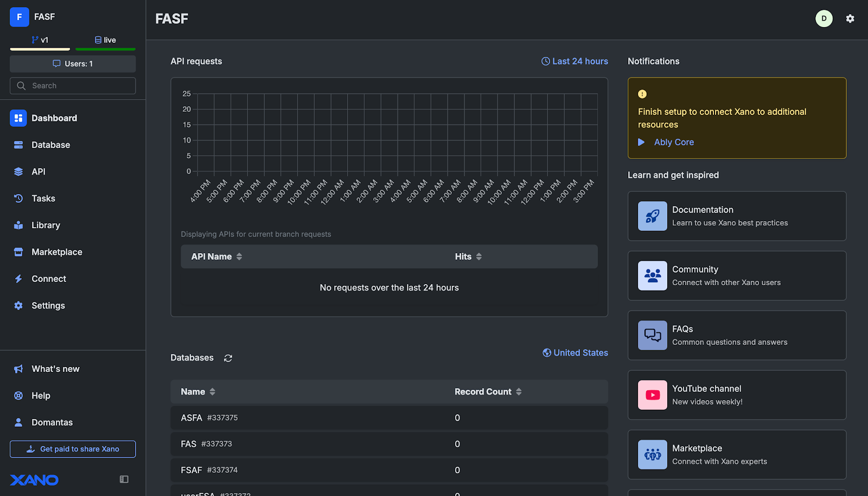
Task: Click the Documentation rocket icon
Action: (653, 216)
